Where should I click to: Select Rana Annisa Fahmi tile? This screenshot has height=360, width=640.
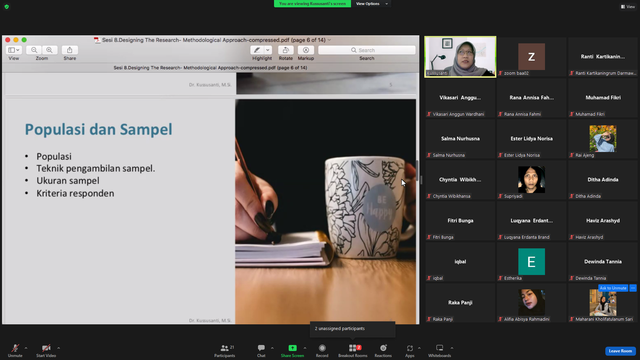[531, 98]
